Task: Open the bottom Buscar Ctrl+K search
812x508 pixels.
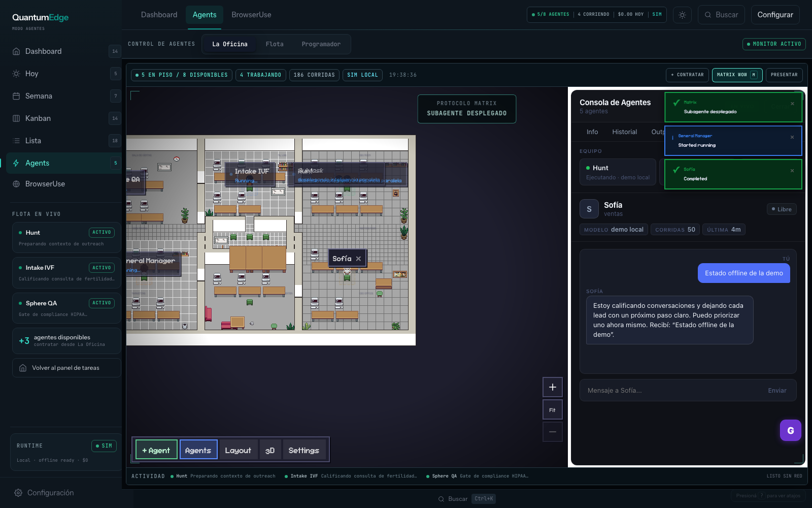Action: [467, 499]
